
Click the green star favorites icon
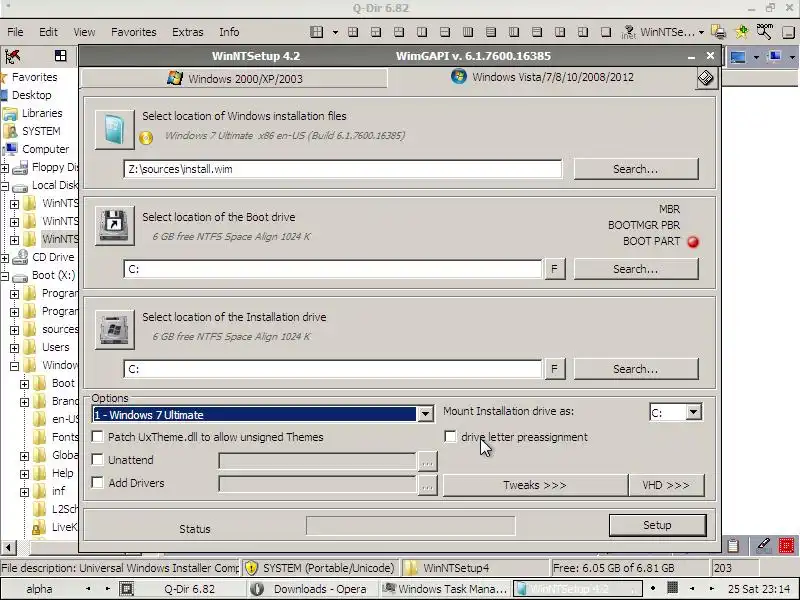tap(741, 32)
